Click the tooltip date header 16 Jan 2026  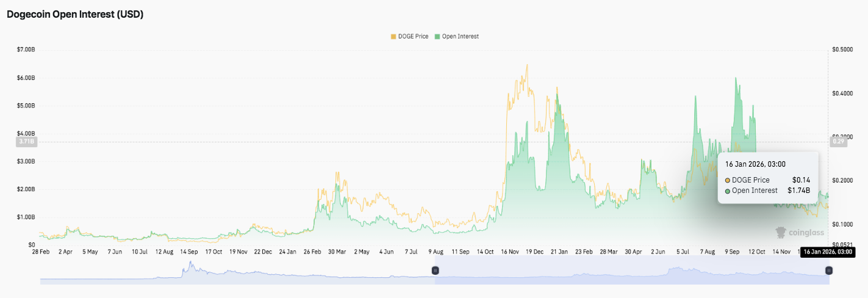tap(755, 164)
